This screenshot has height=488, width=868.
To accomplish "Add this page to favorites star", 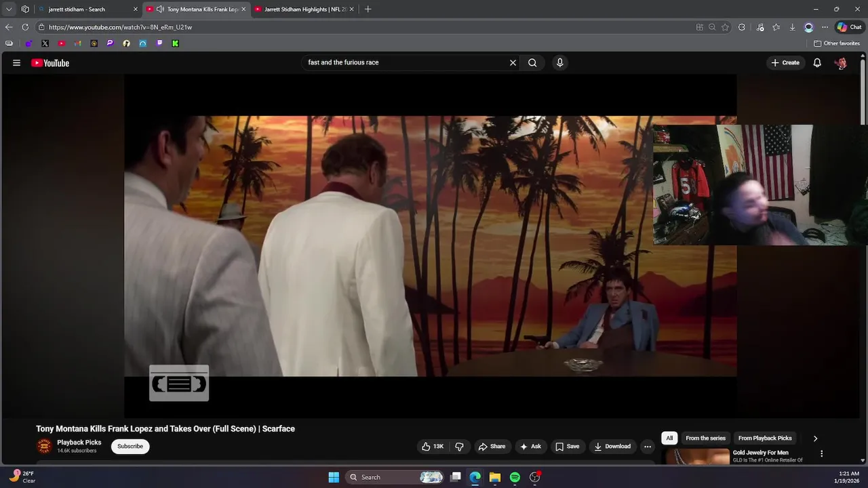I will tap(725, 27).
